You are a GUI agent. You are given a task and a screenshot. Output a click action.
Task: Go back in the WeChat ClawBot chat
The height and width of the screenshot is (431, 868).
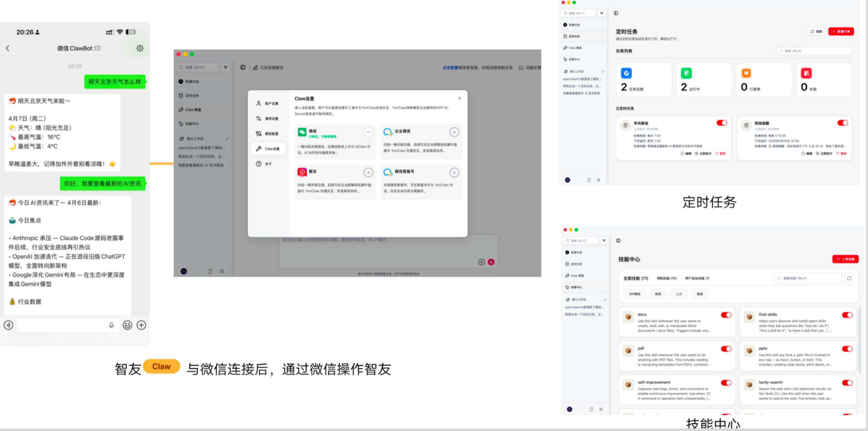click(x=8, y=48)
